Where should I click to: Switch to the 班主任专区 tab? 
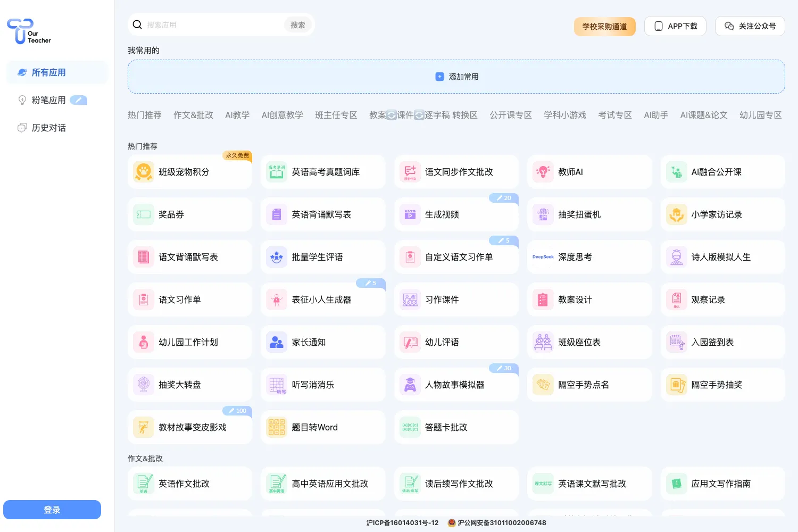point(336,115)
